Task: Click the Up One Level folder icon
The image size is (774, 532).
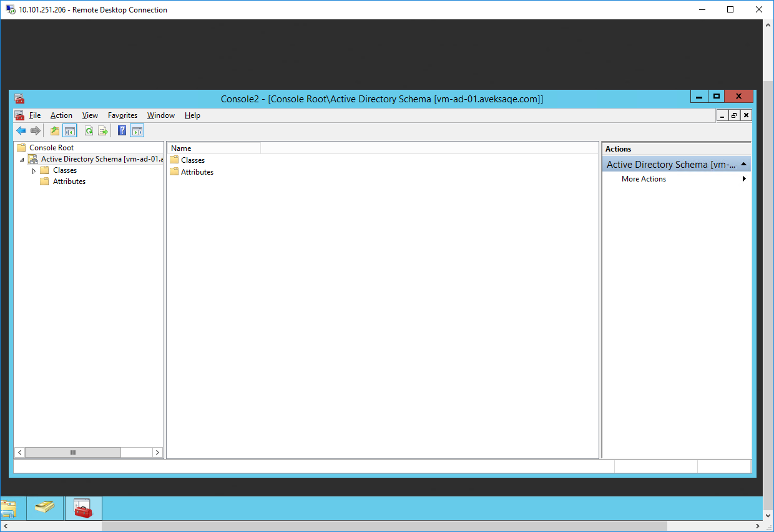Action: (x=55, y=130)
